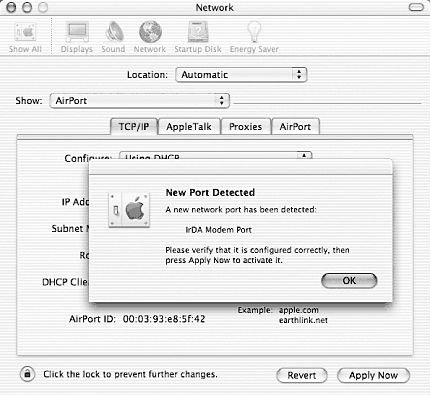Click the toolbar toggle pill in the title bar
Image resolution: width=431 pixels, height=395 pixels.
[416, 7]
